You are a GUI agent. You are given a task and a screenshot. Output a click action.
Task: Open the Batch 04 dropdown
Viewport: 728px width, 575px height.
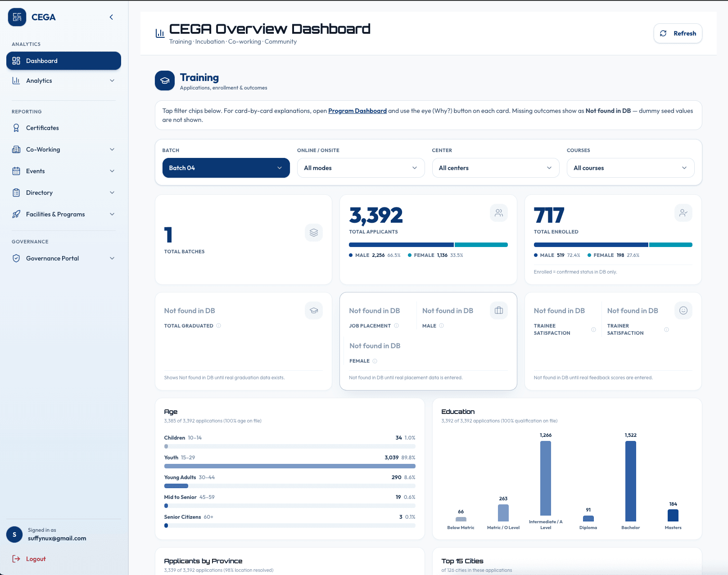[x=226, y=168]
